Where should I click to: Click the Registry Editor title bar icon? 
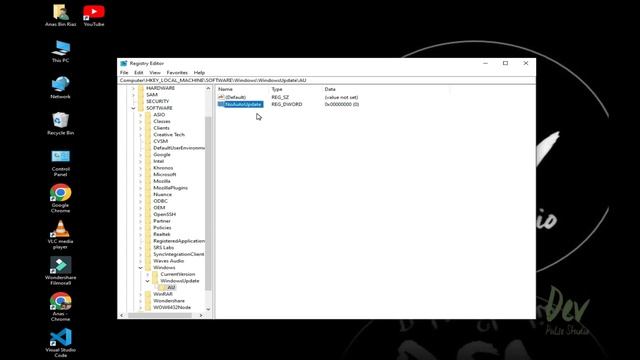tap(124, 63)
